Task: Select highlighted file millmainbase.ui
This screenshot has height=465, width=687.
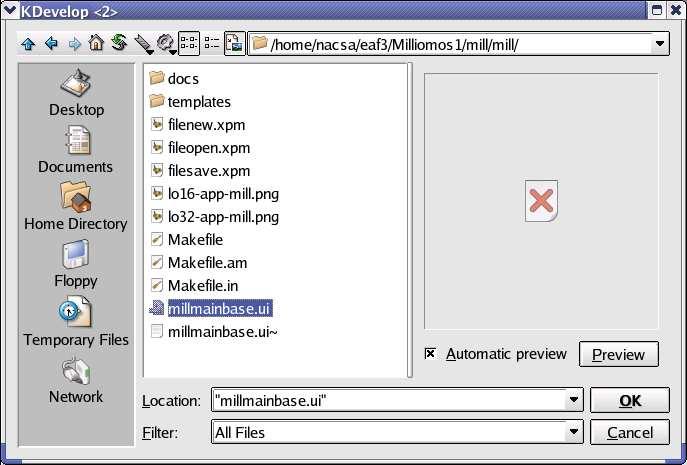Action: coord(211,309)
